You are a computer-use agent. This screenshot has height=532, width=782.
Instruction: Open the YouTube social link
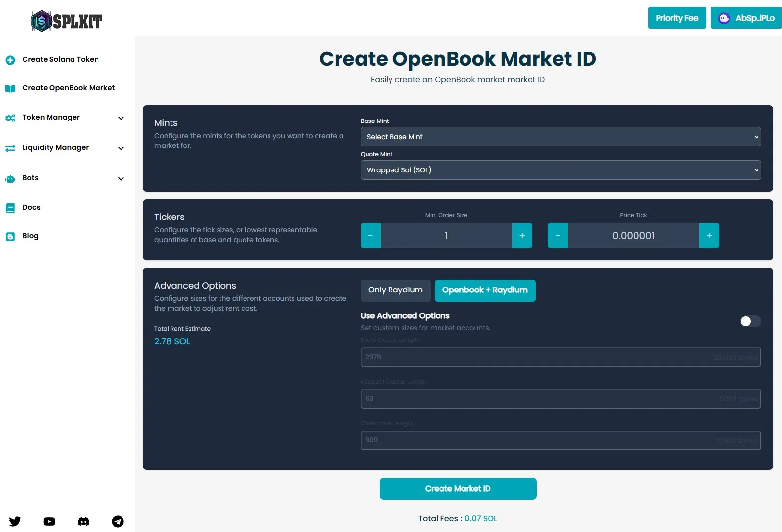[x=49, y=521]
